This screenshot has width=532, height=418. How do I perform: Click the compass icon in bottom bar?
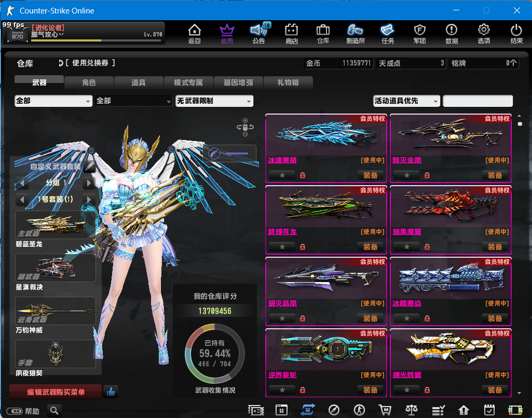[x=334, y=410]
